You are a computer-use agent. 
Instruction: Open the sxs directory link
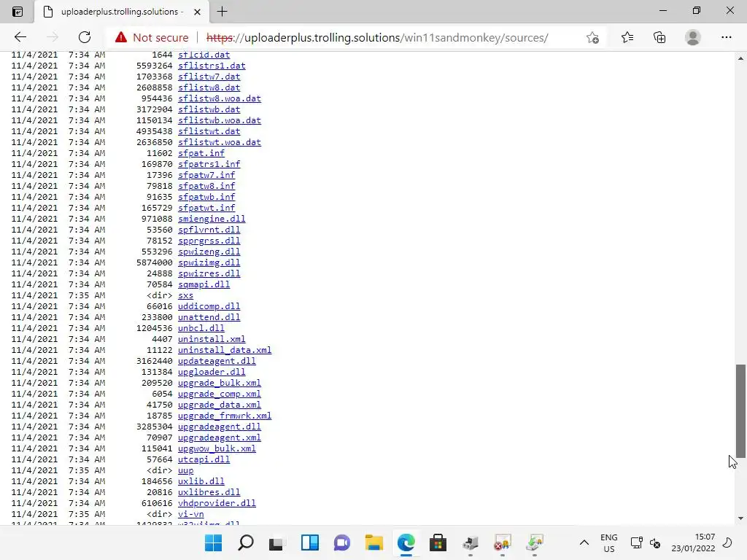point(186,296)
